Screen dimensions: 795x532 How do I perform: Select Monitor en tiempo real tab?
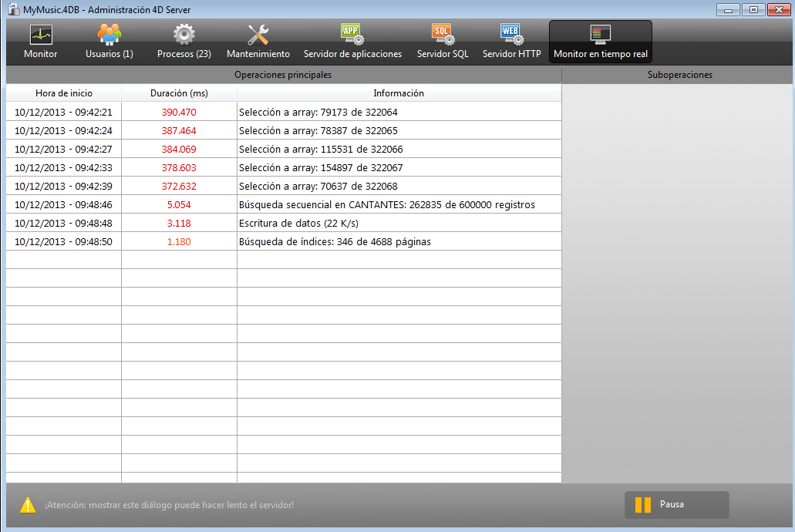pos(600,42)
